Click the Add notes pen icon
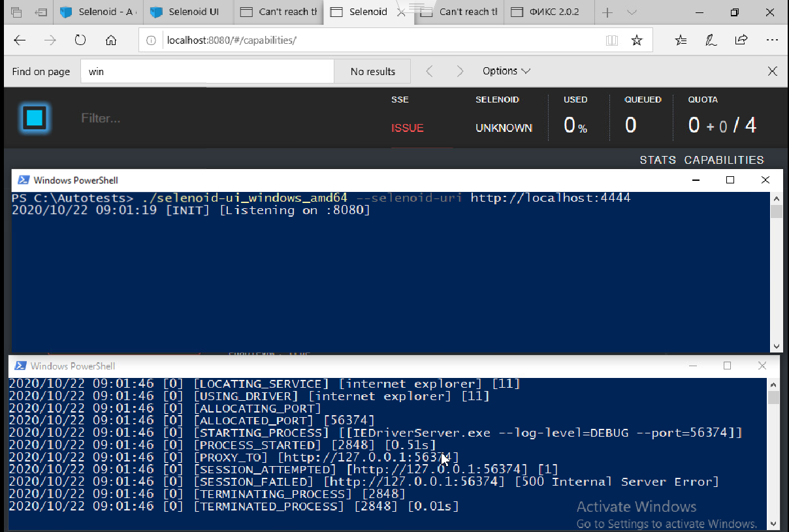The height and width of the screenshot is (532, 789). (711, 40)
